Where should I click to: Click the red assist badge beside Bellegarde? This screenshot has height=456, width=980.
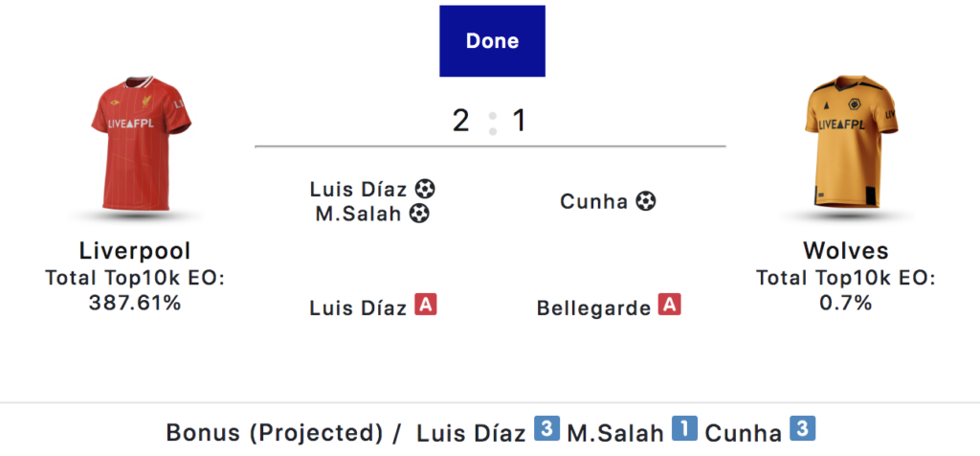pyautogui.click(x=669, y=306)
